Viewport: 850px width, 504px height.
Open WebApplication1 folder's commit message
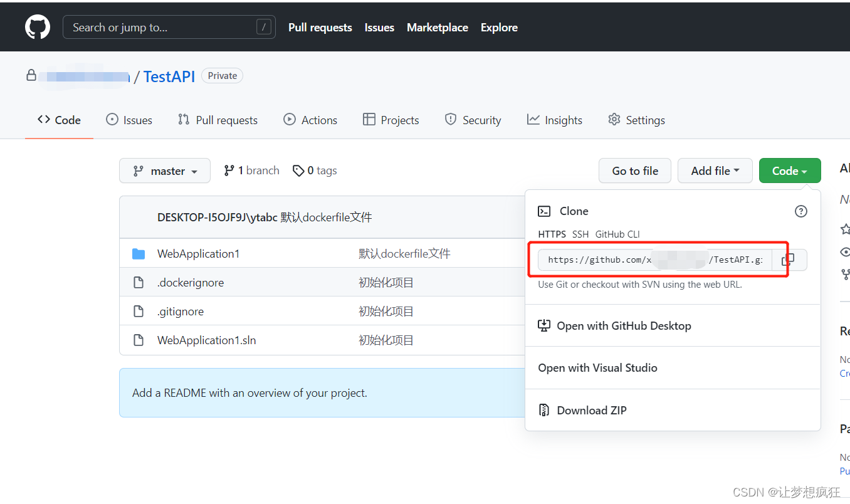click(x=404, y=254)
